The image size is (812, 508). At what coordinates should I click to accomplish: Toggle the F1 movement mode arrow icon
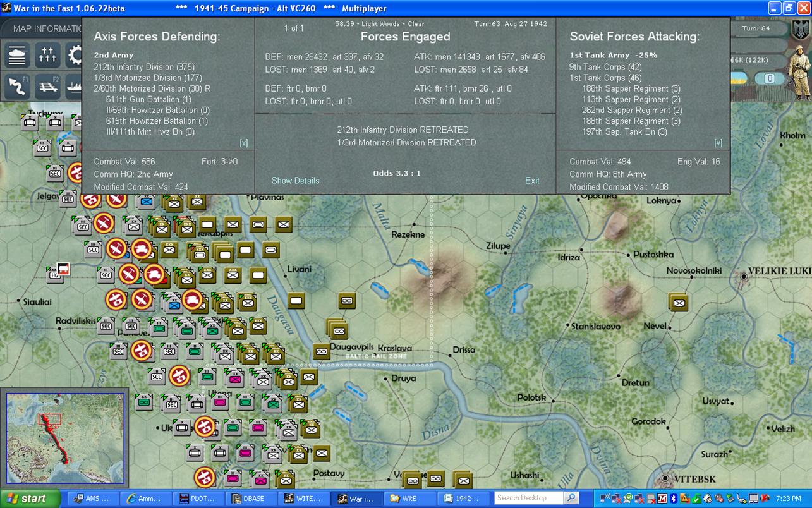[18, 87]
